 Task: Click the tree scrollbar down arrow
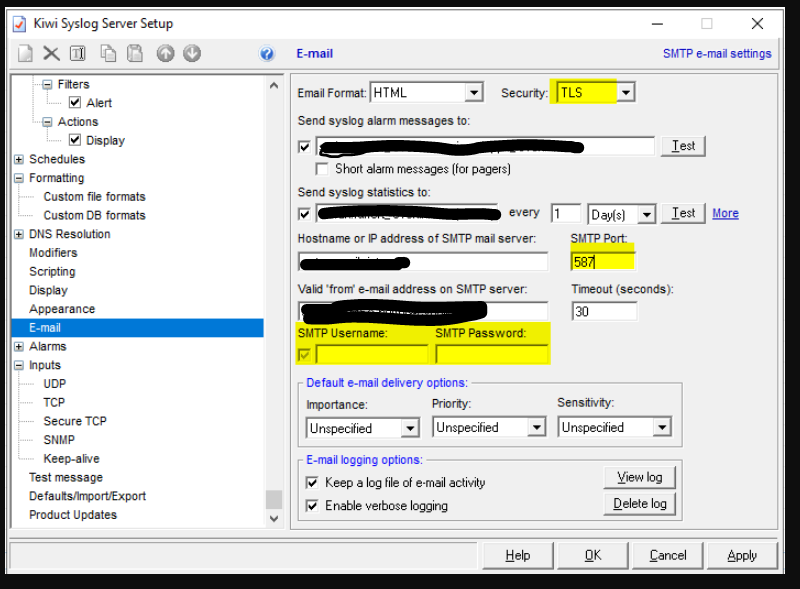coord(274,519)
